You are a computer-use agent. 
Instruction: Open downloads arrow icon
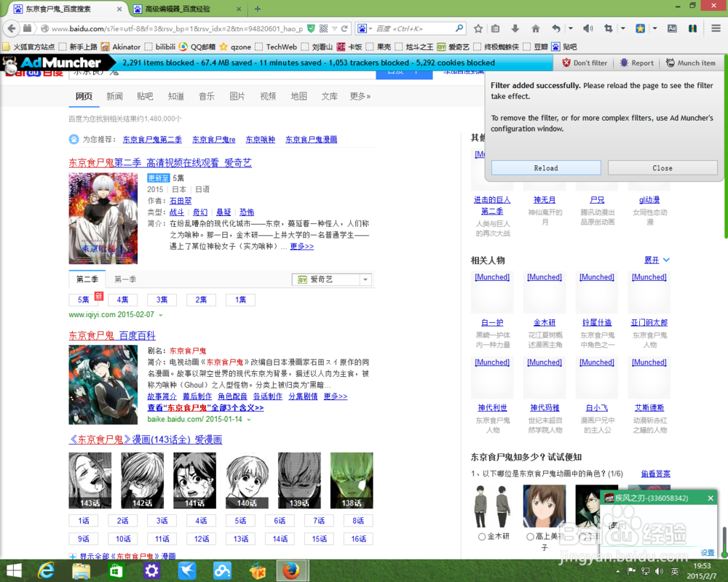click(515, 29)
